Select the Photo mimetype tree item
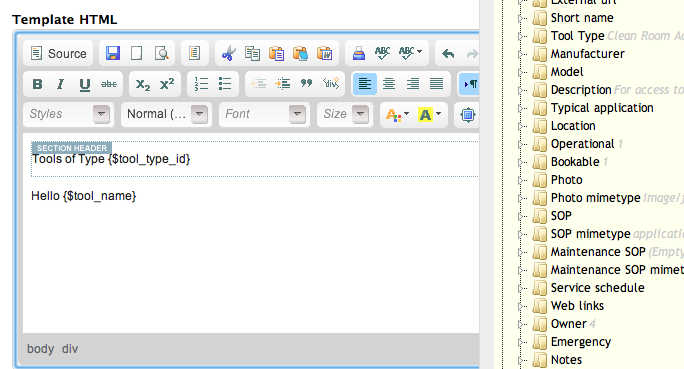Image resolution: width=684 pixels, height=369 pixels. pyautogui.click(x=595, y=198)
